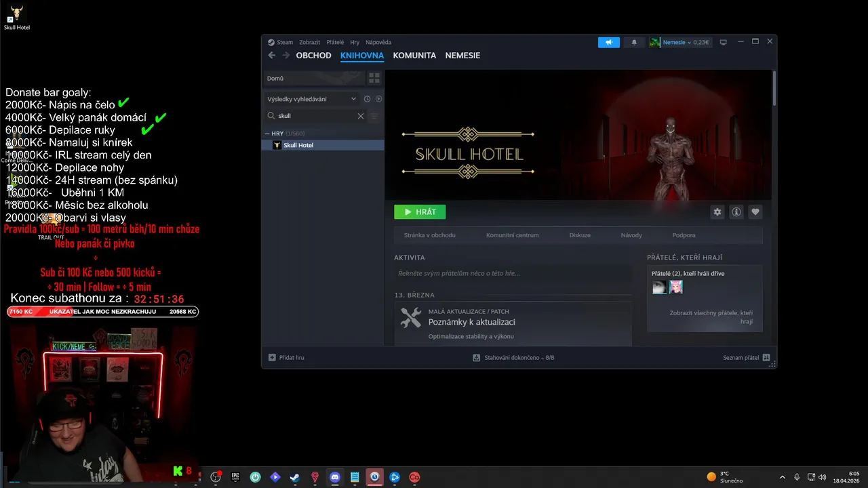
Task: Click Přidat hru add game button
Action: (x=286, y=357)
